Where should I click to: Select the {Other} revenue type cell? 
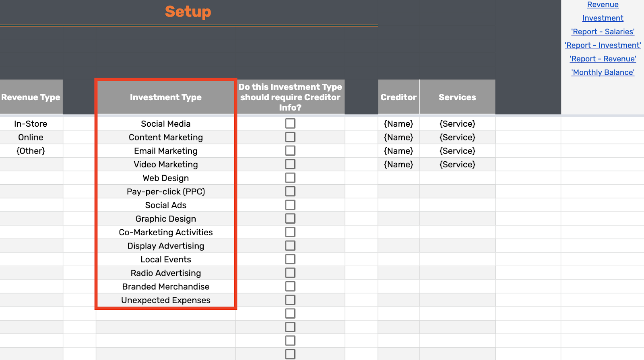[x=31, y=151]
